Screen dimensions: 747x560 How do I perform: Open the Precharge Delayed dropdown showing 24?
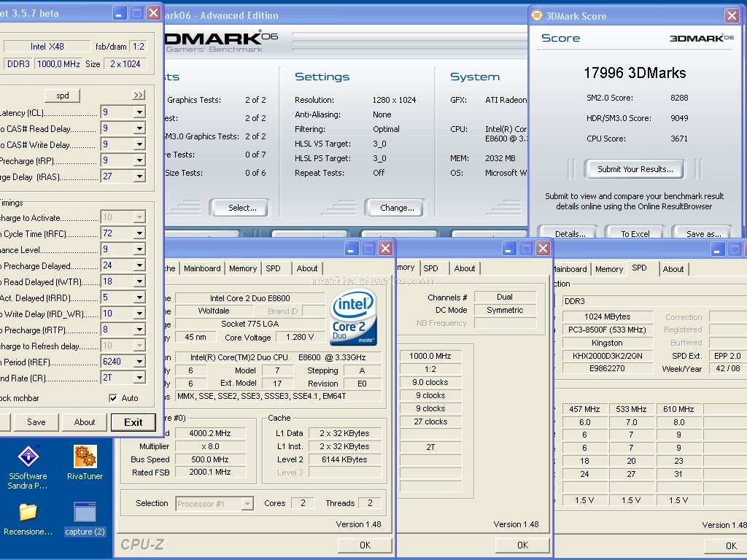pyautogui.click(x=139, y=265)
